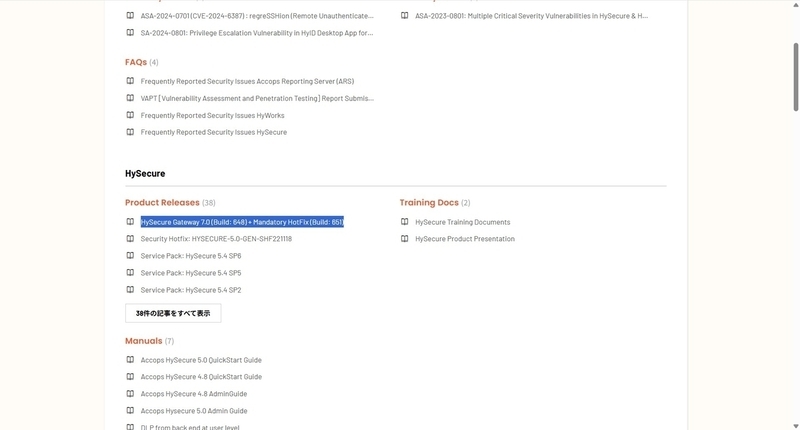Click the scrollbar up arrow
Viewport: 800px width, 430px height.
click(x=795, y=4)
